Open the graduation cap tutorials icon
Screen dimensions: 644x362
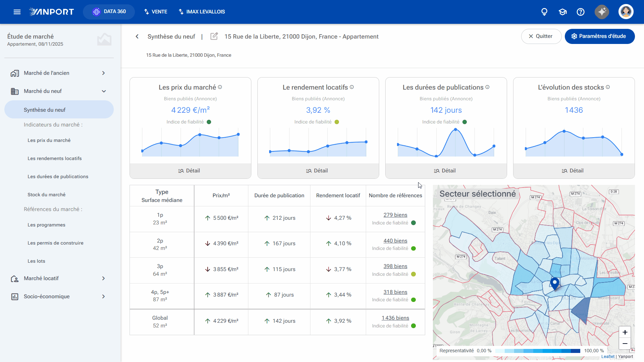563,12
